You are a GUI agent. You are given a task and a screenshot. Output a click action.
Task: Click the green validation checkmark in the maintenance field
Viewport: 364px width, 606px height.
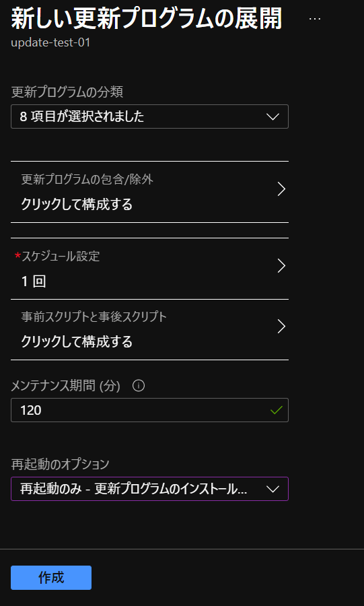277,410
